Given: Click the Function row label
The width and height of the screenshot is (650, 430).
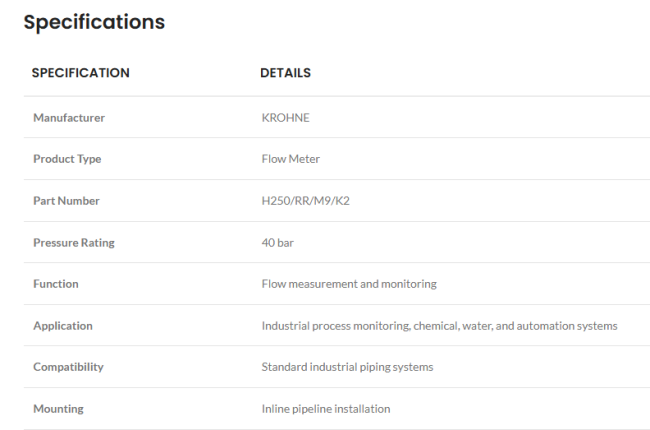Looking at the screenshot, I should (x=56, y=284).
